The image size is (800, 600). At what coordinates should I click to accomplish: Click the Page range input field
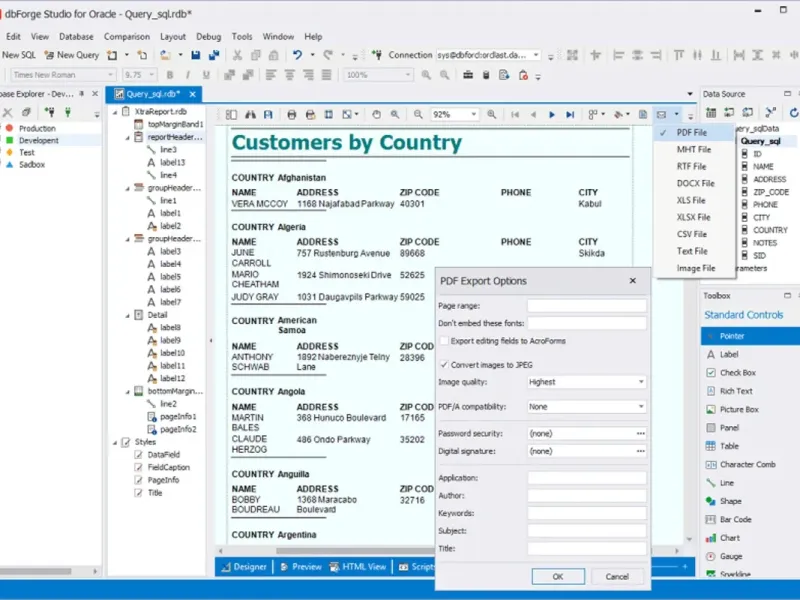pos(586,305)
